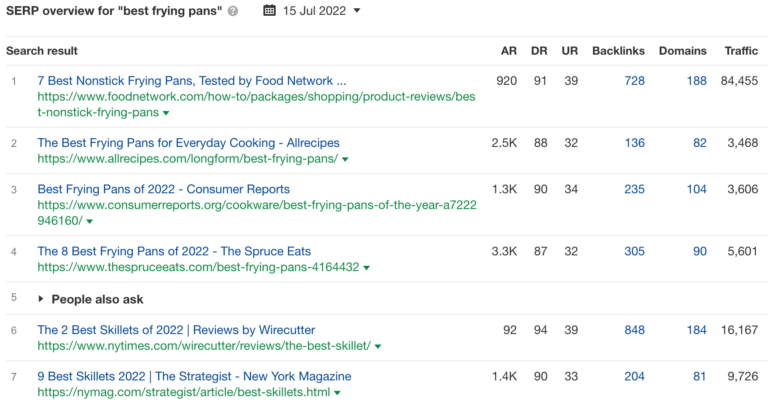Open the nymag.com URL dropdown arrow
This screenshot has width=768, height=404.
pos(338,393)
